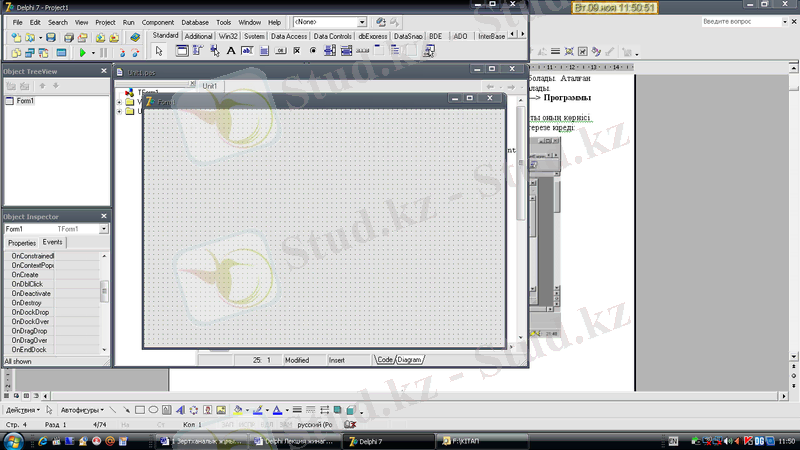Toggle between form and unit icon

(44, 53)
